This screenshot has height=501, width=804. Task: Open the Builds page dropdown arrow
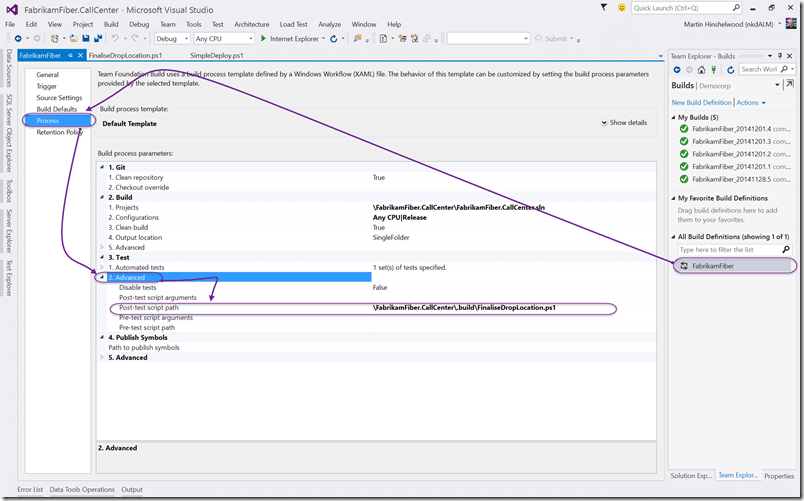point(777,85)
